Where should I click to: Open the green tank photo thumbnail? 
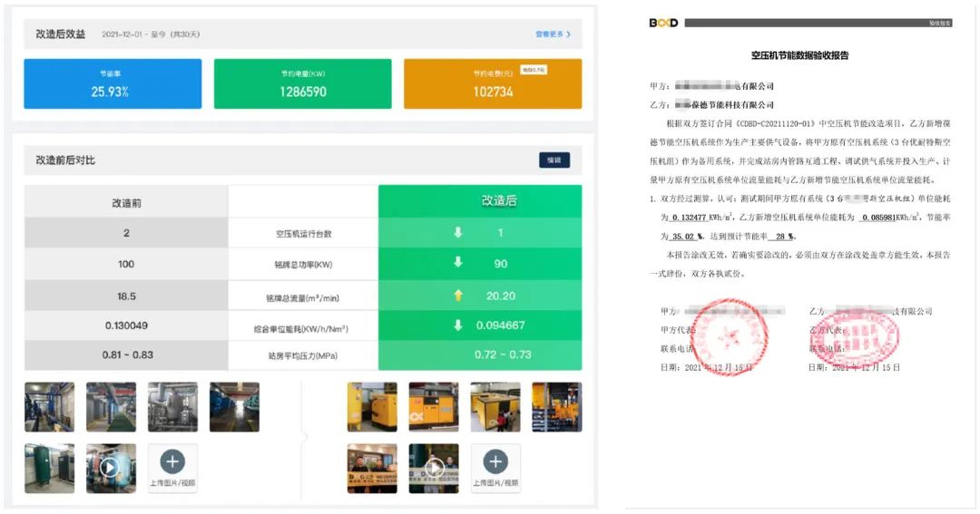(49, 468)
